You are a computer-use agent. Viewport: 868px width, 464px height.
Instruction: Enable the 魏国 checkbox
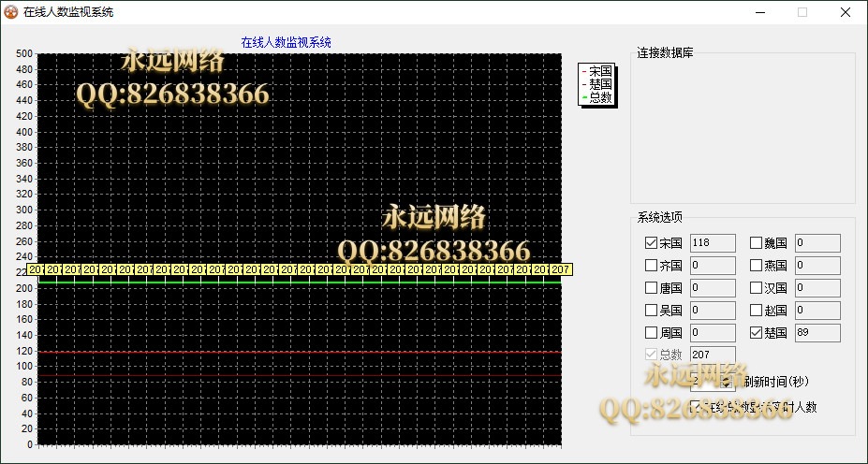(757, 243)
